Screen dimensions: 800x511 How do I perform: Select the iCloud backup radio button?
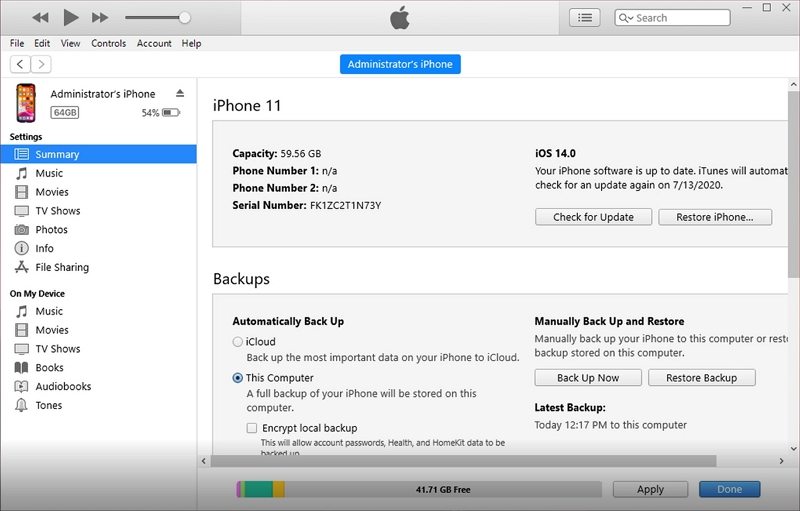pyautogui.click(x=237, y=342)
